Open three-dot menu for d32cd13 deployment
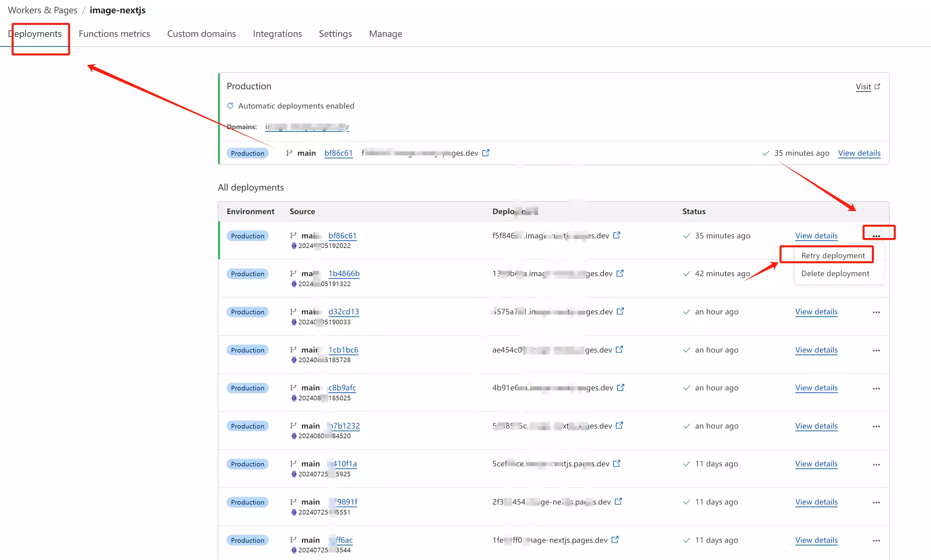The image size is (931, 560). pyautogui.click(x=876, y=312)
